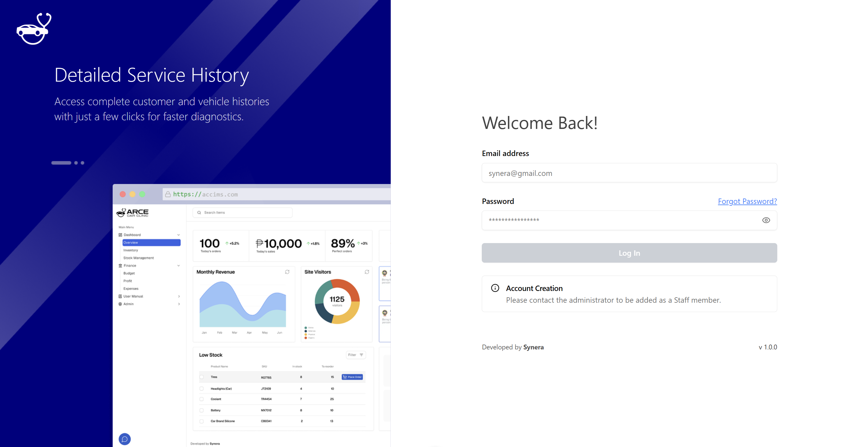The width and height of the screenshot is (868, 447).
Task: Click the Account Creation info icon
Action: [495, 288]
